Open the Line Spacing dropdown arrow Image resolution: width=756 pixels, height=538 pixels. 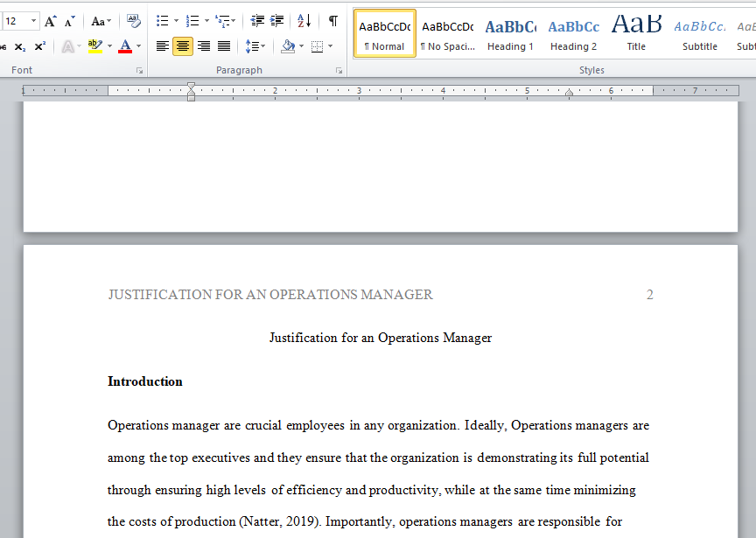pyautogui.click(x=262, y=46)
